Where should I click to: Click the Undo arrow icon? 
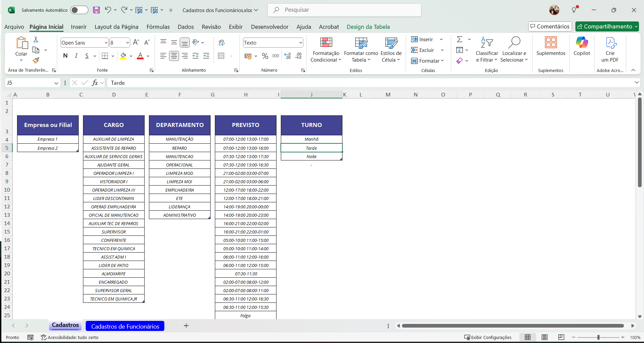coord(108,10)
